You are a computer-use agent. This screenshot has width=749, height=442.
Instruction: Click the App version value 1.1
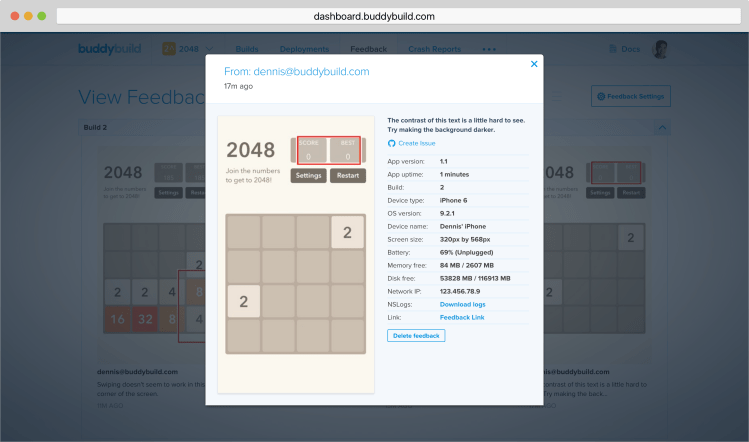[444, 162]
